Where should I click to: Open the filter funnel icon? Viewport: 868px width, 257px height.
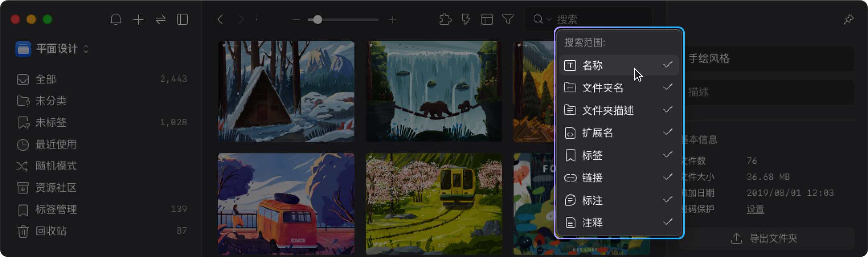coord(508,19)
